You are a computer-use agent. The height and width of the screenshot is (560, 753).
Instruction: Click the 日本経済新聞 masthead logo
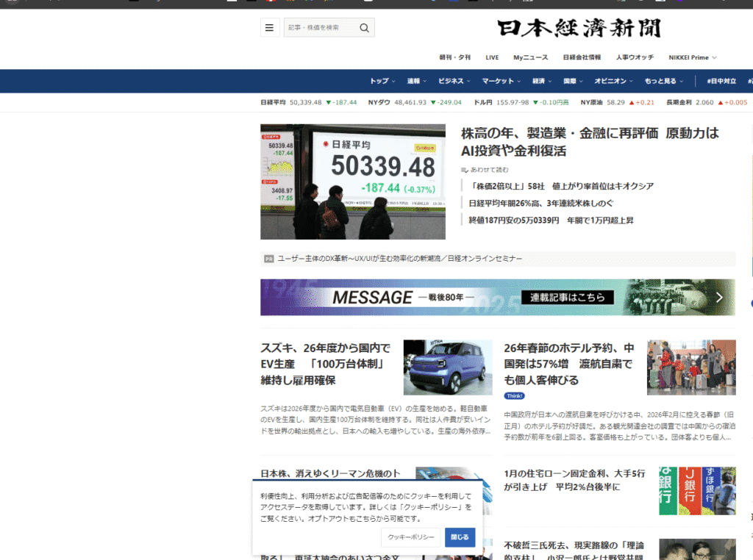579,28
